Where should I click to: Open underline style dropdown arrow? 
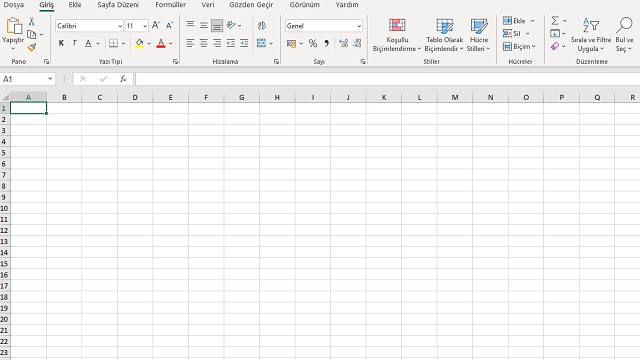coord(98,43)
